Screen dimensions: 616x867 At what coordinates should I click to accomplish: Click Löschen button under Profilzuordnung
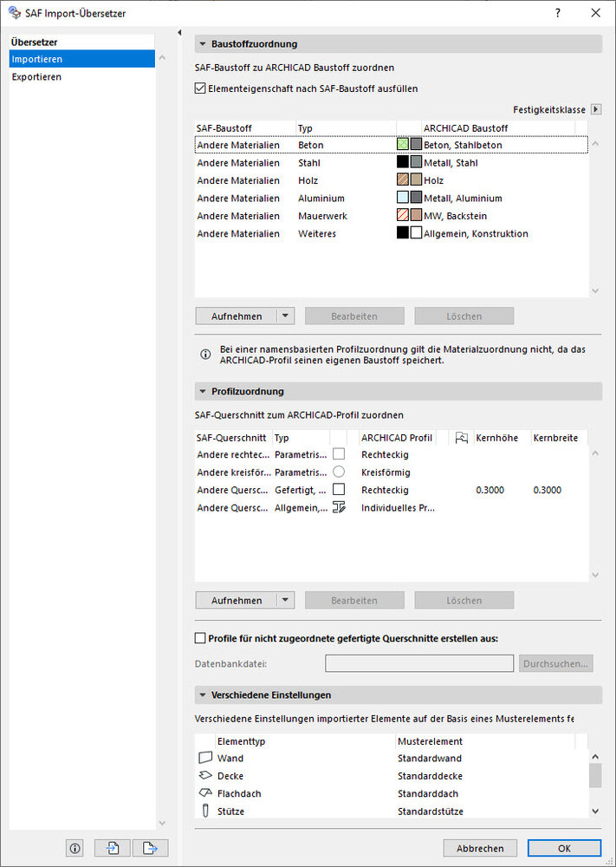click(x=464, y=601)
